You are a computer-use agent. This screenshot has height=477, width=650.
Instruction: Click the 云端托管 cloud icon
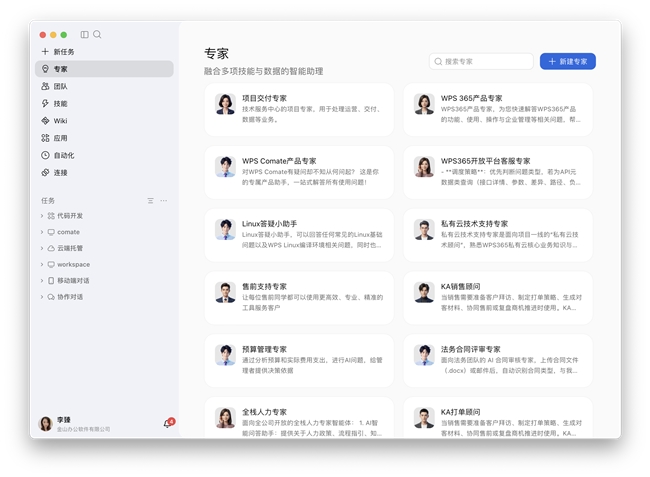(x=51, y=248)
